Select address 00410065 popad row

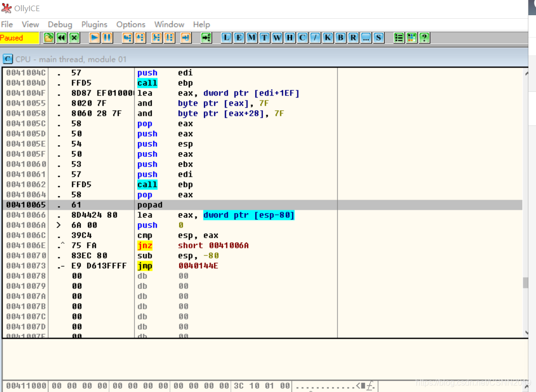pos(262,205)
